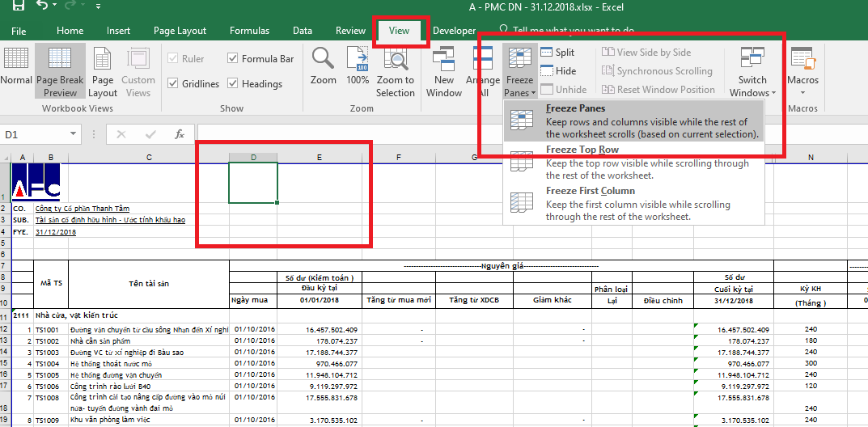868x427 pixels.
Task: Toggle the Headings checkbox
Action: point(233,84)
